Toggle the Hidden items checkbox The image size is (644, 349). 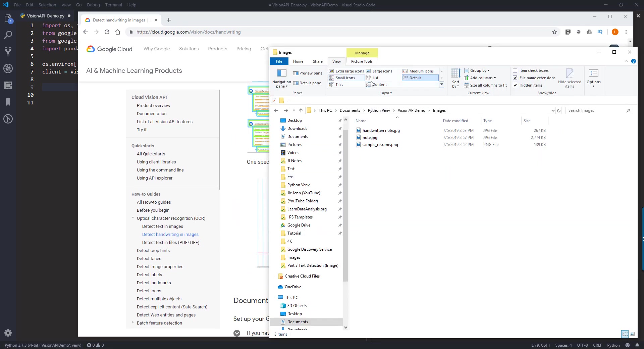tap(515, 85)
